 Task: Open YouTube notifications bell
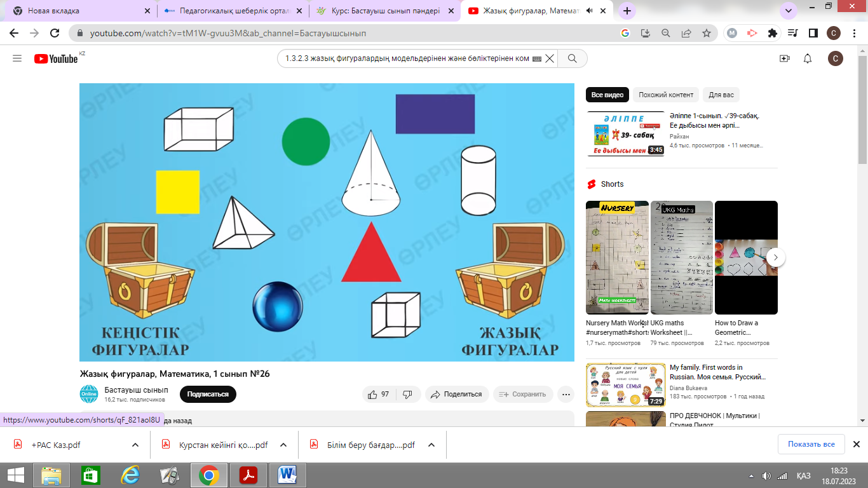click(808, 58)
